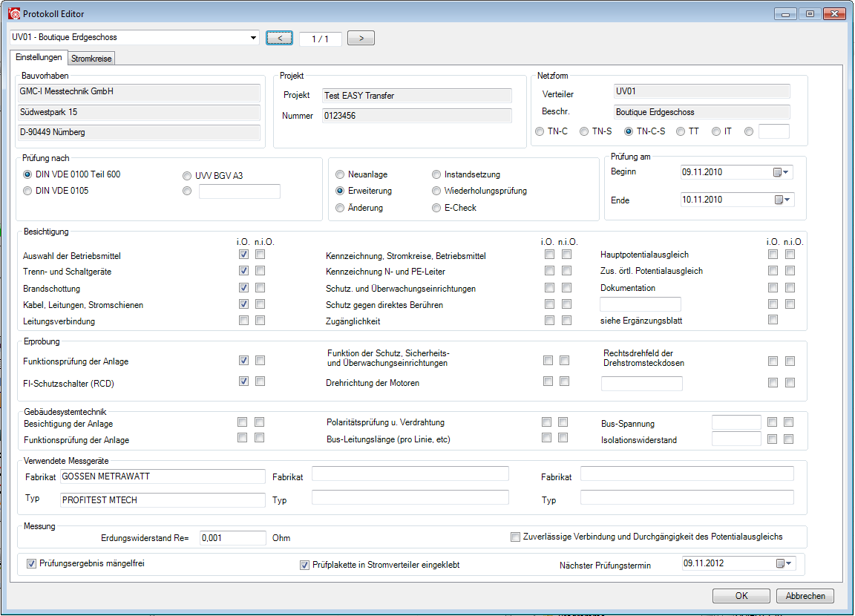855x616 pixels.
Task: Check i.O. for Leitungsverbindung
Action: [x=243, y=320]
